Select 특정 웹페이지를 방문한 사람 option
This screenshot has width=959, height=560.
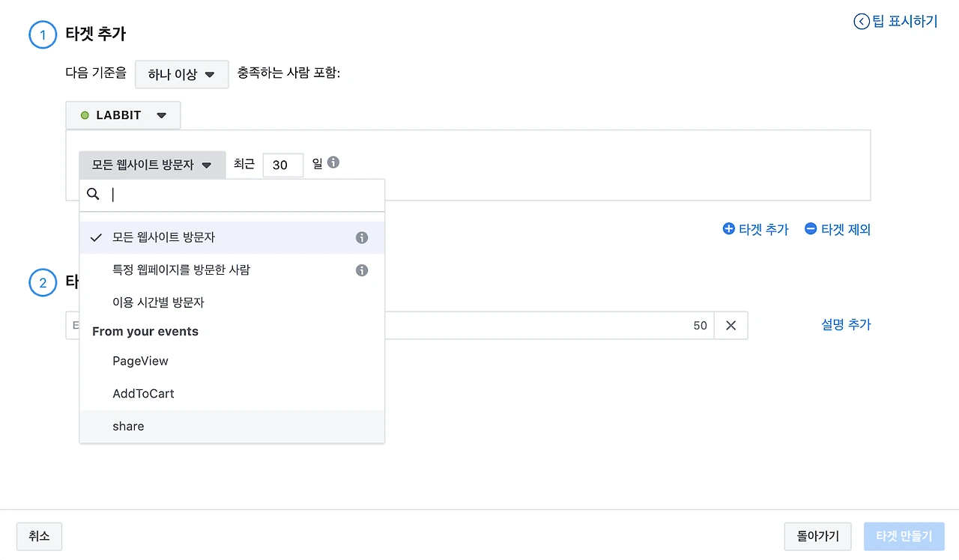coord(181,270)
